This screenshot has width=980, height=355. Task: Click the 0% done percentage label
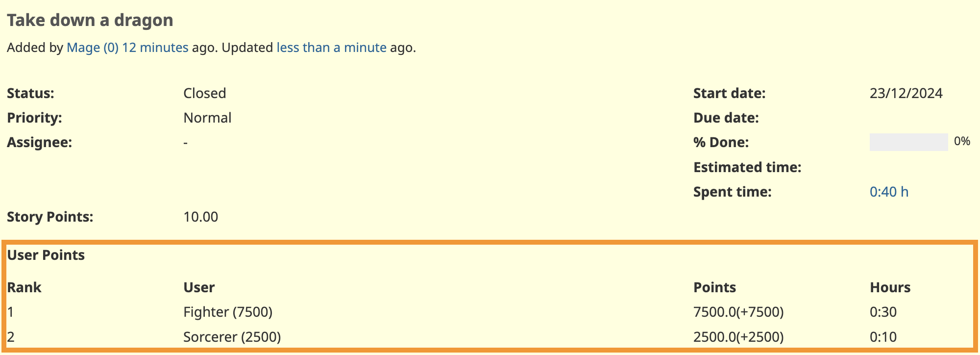[962, 141]
